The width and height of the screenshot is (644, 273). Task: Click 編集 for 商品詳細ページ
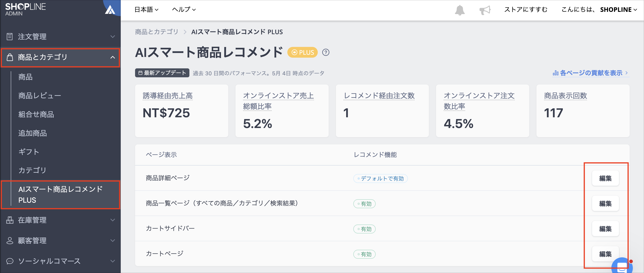click(605, 178)
